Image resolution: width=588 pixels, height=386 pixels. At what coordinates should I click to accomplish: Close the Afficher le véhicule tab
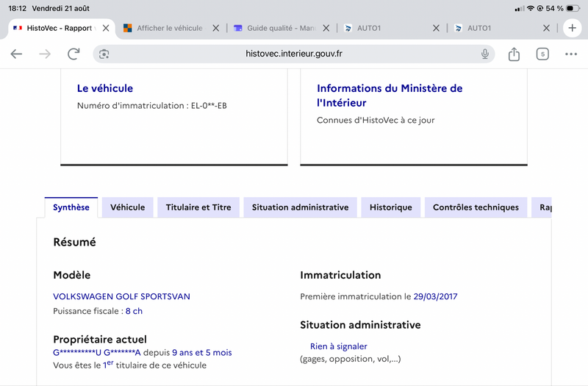click(x=215, y=28)
